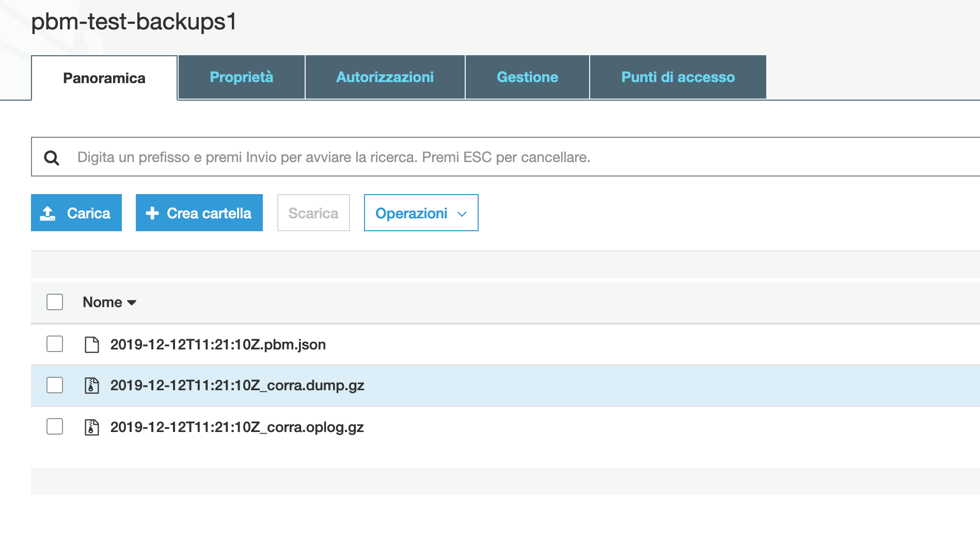The image size is (980, 543).
Task: Click the corra.oplog.gz archive icon
Action: tap(92, 427)
